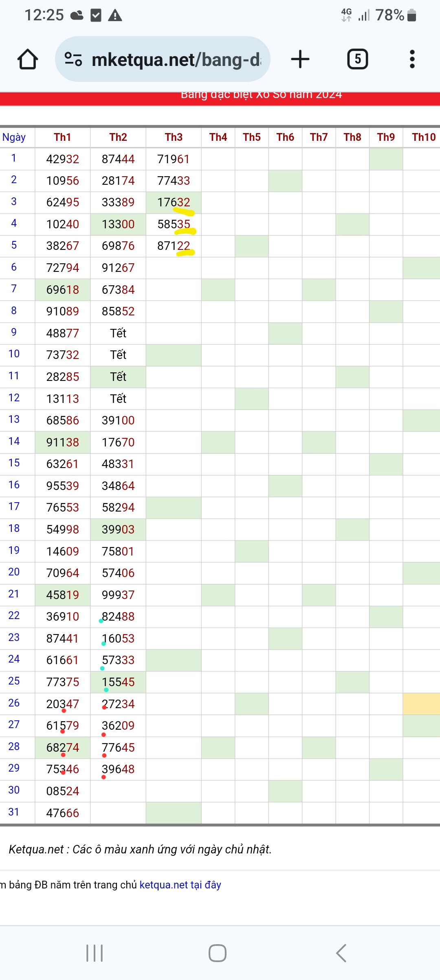Image resolution: width=440 pixels, height=980 pixels.
Task: Open the ketqua.net tại đây link
Action: 180,885
